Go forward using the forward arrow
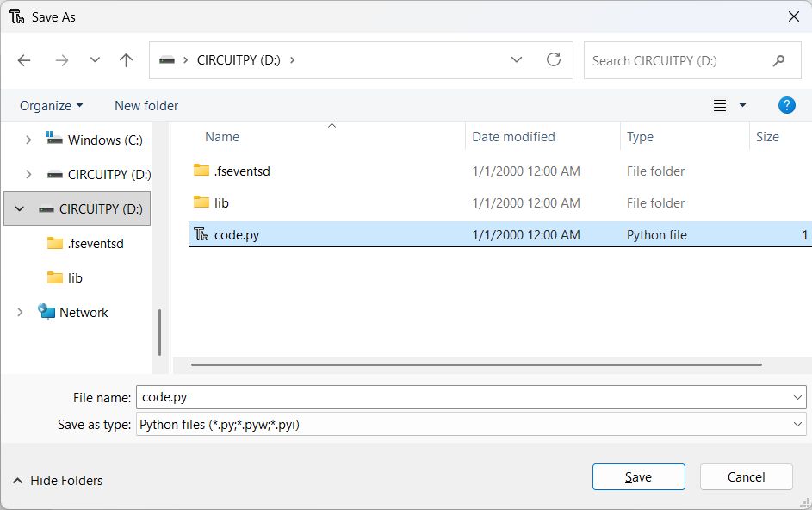Viewport: 812px width, 510px height. point(62,60)
